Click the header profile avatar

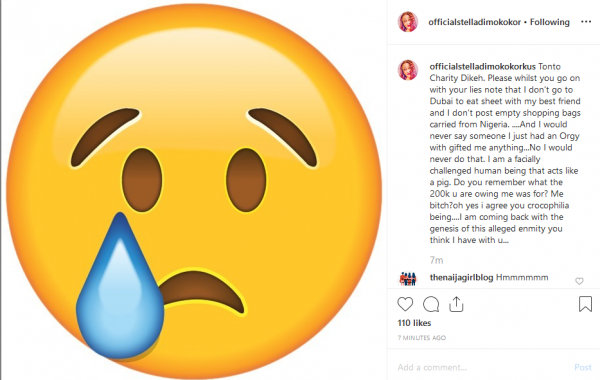click(408, 22)
